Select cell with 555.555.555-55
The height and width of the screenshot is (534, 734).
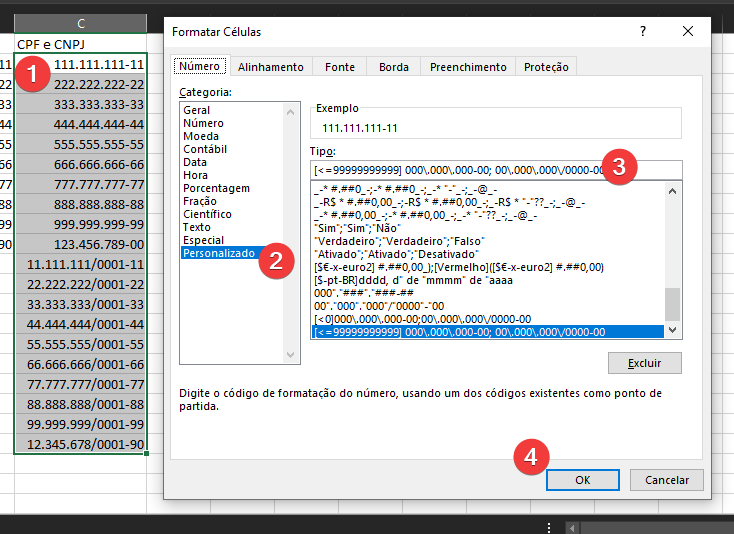click(81, 145)
